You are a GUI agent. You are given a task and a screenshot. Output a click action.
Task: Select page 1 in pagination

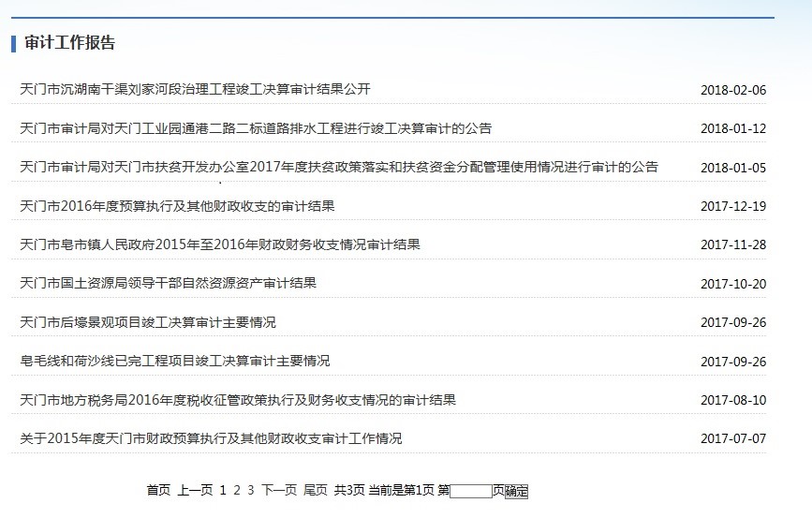(223, 490)
